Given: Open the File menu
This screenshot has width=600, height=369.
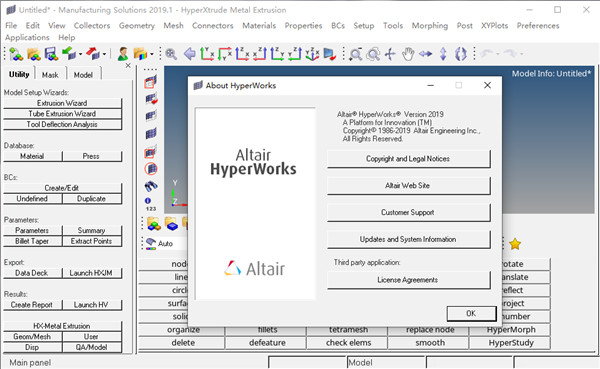Looking at the screenshot, I should [11, 26].
